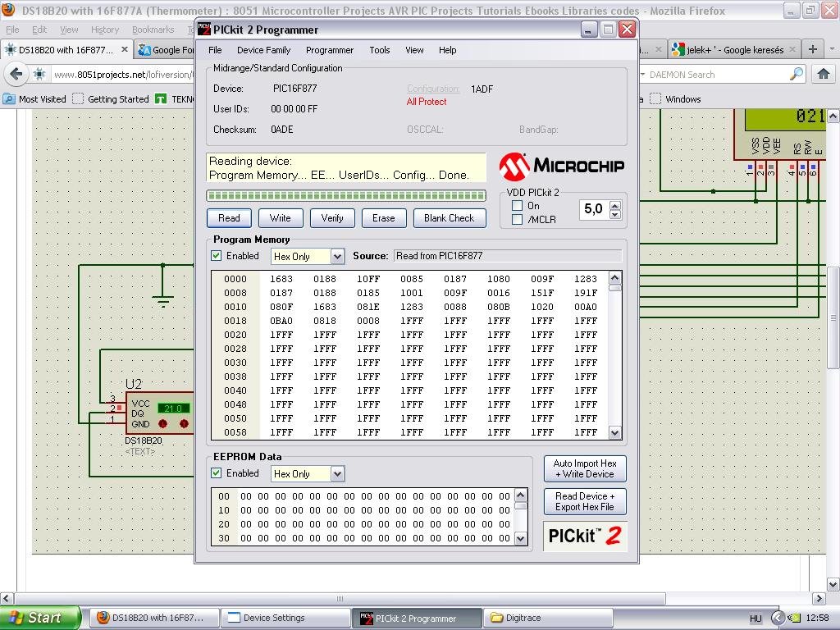Click HU language indicator in tray
Viewport: 840px width, 630px height.
click(x=756, y=619)
